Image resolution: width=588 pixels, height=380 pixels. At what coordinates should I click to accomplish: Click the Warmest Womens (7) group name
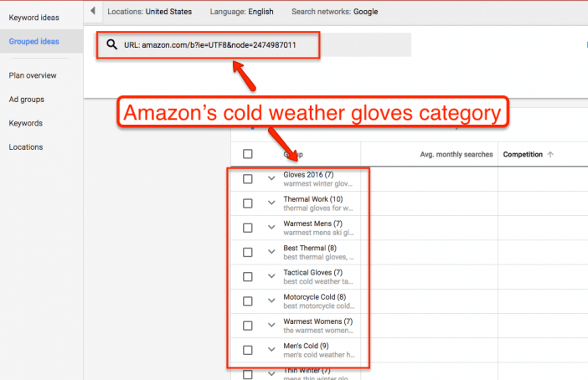point(318,321)
